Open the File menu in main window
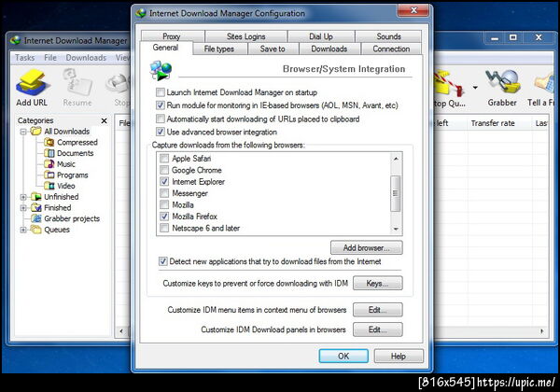Image resolution: width=560 pixels, height=392 pixels. point(50,58)
